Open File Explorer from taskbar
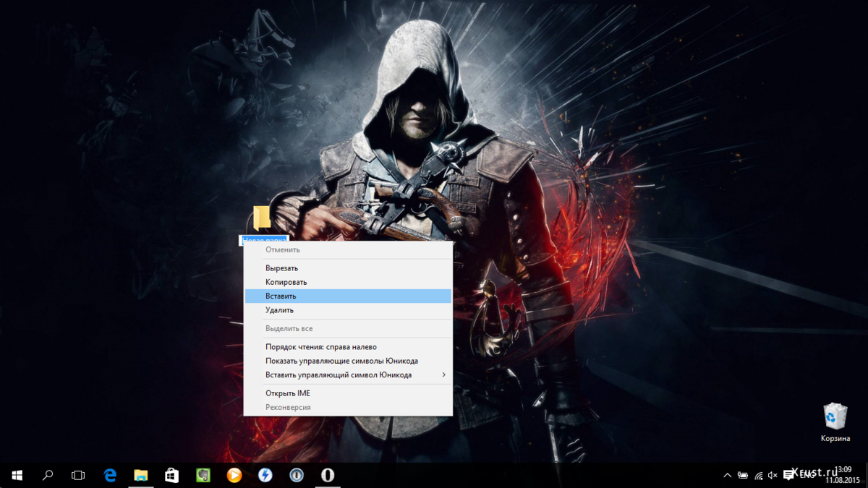The height and width of the screenshot is (488, 868). tap(141, 475)
